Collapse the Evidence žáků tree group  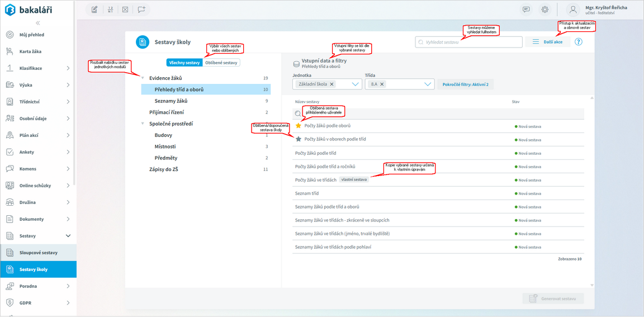143,78
